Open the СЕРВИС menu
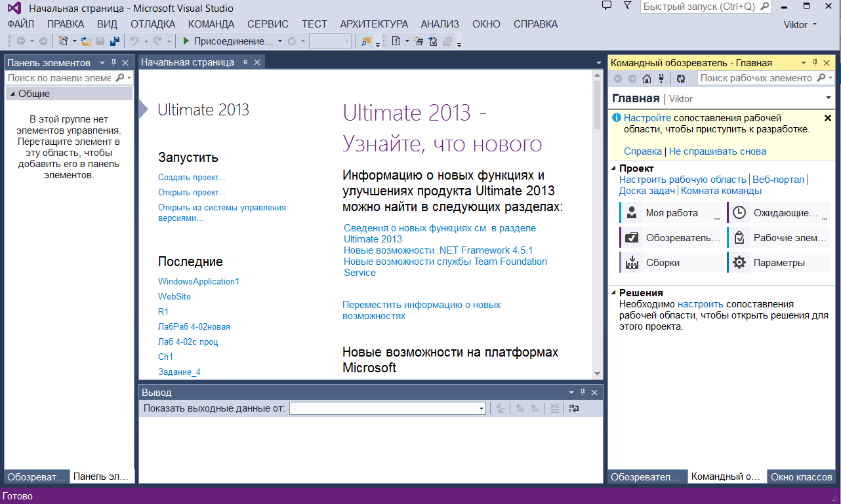The width and height of the screenshot is (841, 504). click(268, 24)
